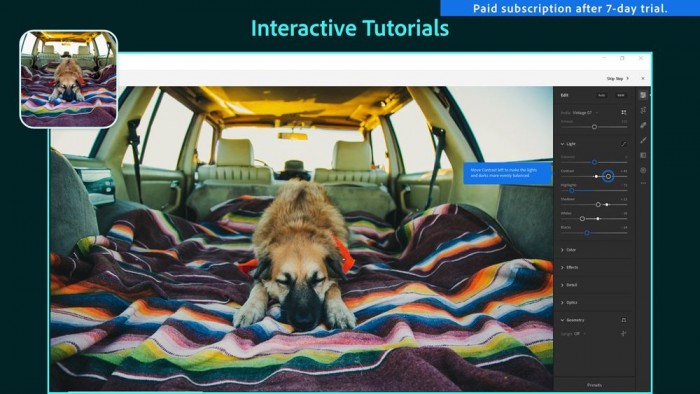Open the Upright Off dropdown
The height and width of the screenshot is (394, 700).
pyautogui.click(x=573, y=333)
